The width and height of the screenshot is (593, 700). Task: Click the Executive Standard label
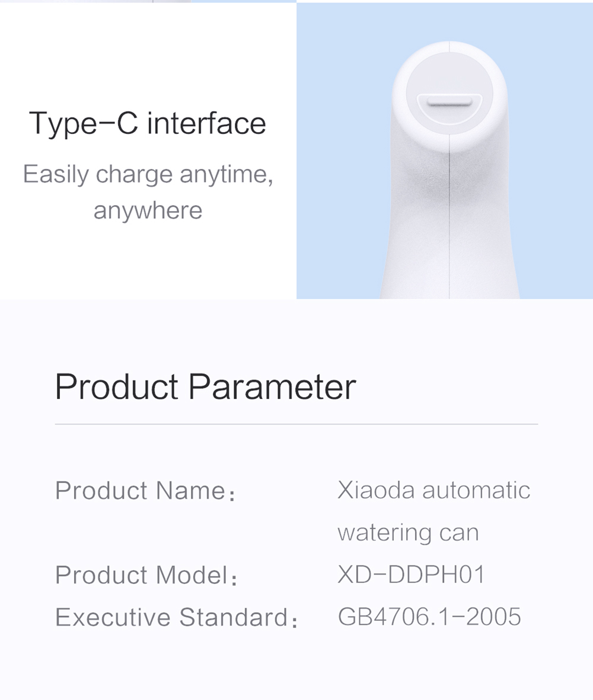tap(176, 618)
